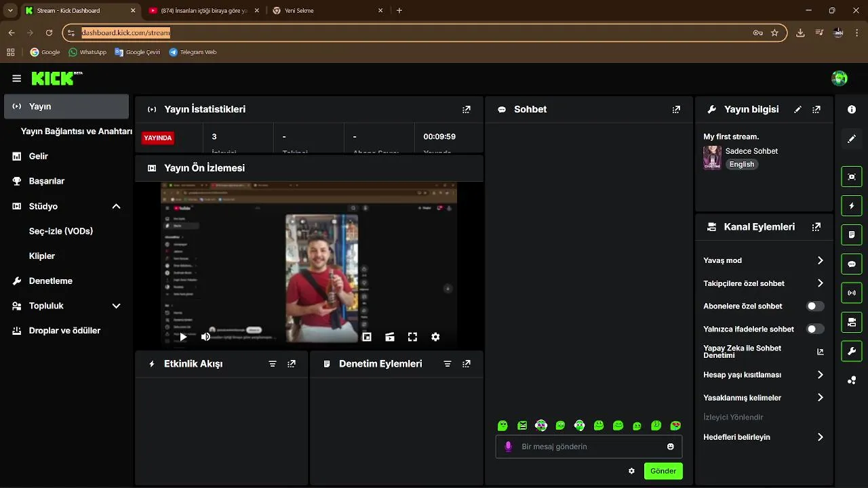This screenshot has height=488, width=868.
Task: Click the Bir mesaj gönderin field
Action: point(589,447)
